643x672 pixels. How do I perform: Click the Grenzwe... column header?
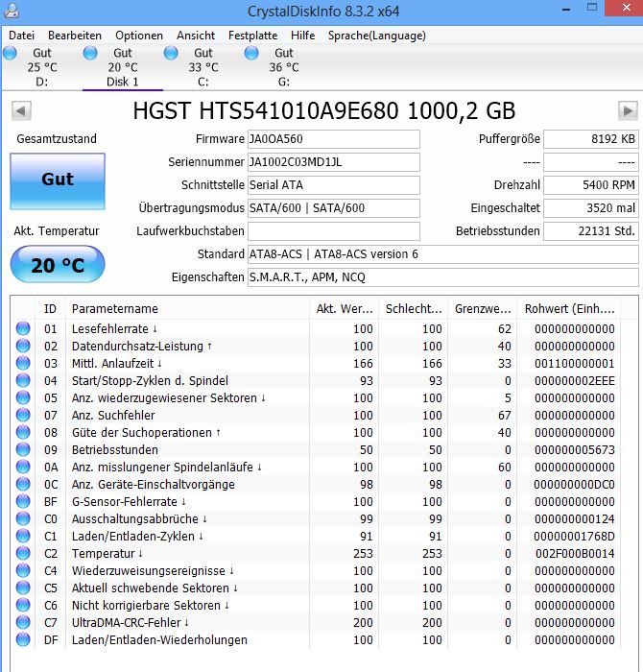click(x=483, y=308)
